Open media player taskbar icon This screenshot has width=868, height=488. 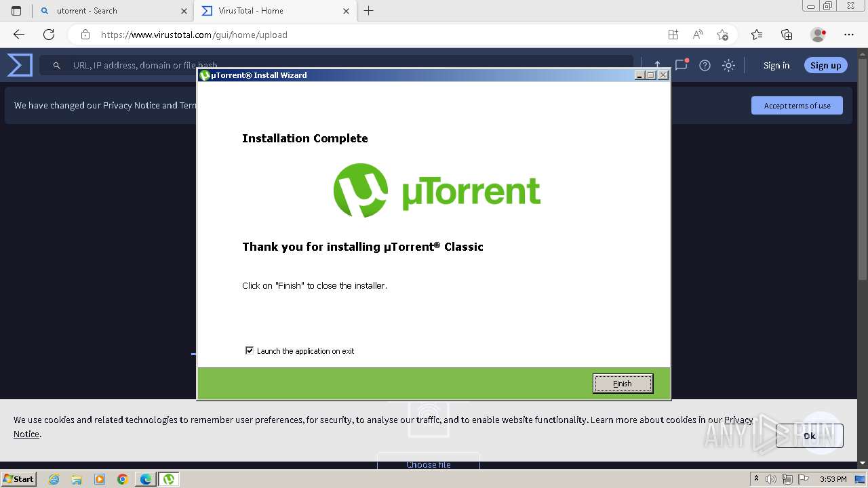(x=100, y=479)
